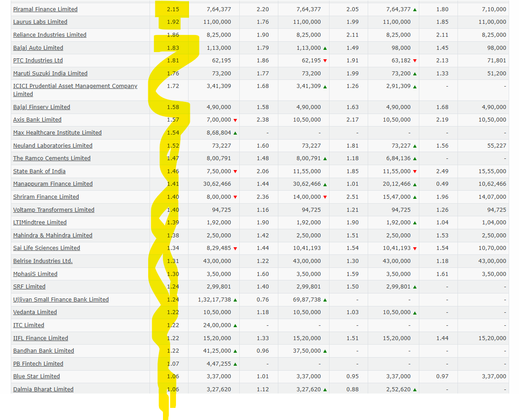Click green up arrow beside 24,00,000
Screen dimensions: 519x420
(x=235, y=326)
